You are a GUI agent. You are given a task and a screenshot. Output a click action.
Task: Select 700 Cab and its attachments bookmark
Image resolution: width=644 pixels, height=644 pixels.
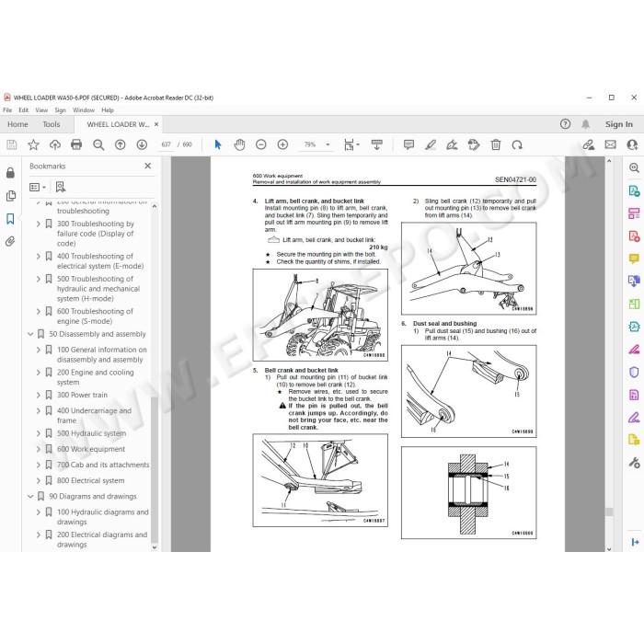click(103, 465)
